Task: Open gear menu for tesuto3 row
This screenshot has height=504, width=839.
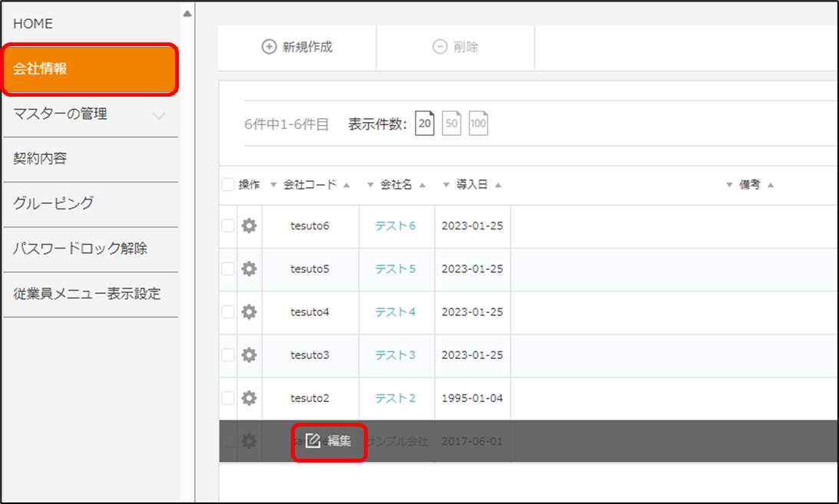Action: [x=249, y=355]
